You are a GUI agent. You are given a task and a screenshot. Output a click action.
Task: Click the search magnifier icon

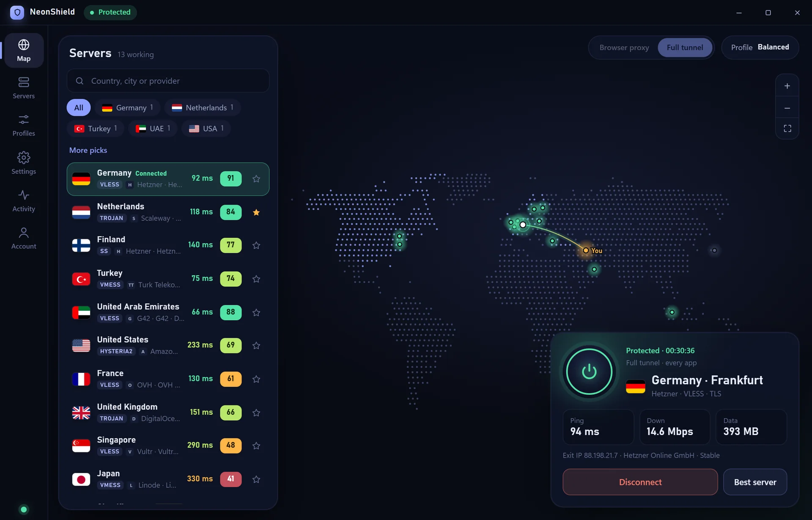80,81
